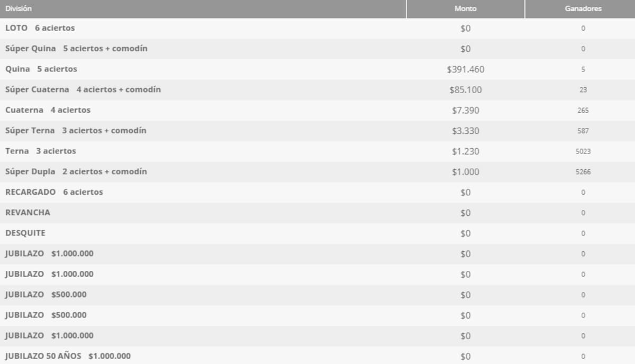Click the Ganadores column header
The height and width of the screenshot is (364, 635).
[583, 9]
